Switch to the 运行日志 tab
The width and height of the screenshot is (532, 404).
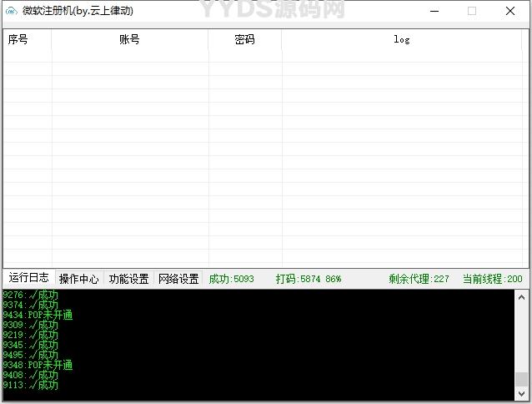28,278
